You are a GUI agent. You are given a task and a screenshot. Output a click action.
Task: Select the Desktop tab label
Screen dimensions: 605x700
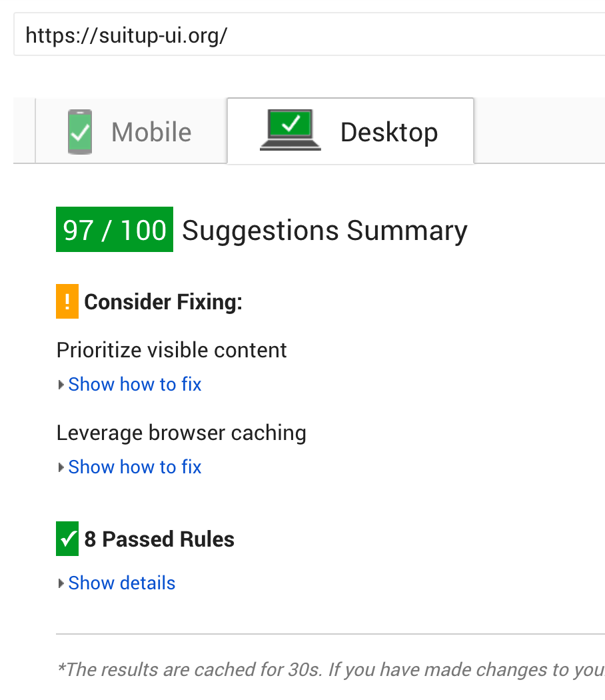tap(389, 132)
